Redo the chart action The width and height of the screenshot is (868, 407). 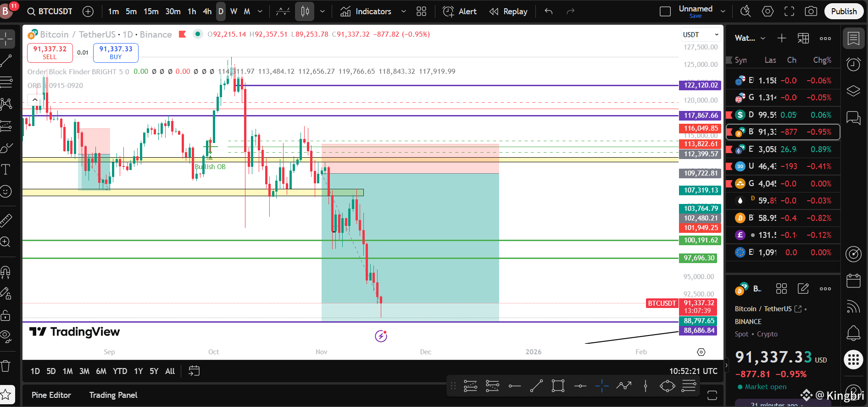571,11
